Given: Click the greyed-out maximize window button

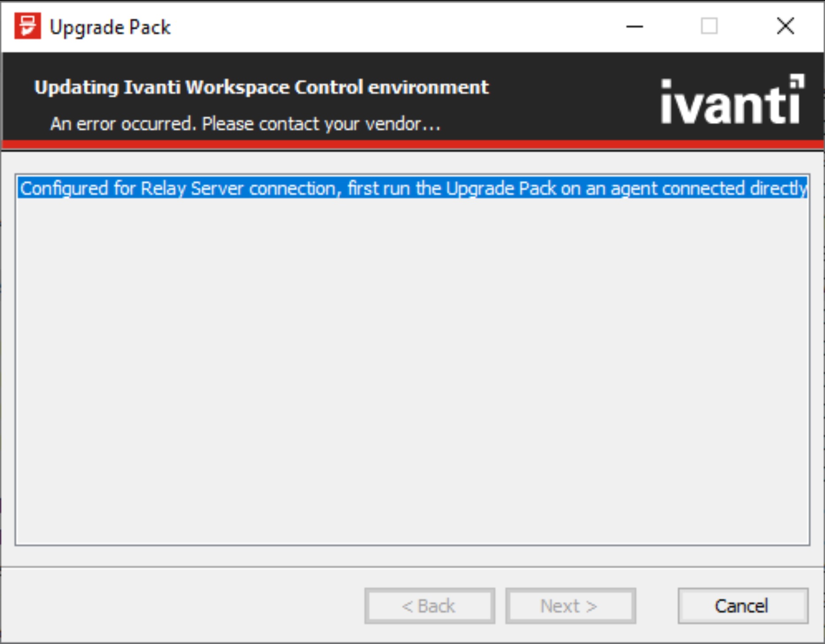Looking at the screenshot, I should point(709,26).
